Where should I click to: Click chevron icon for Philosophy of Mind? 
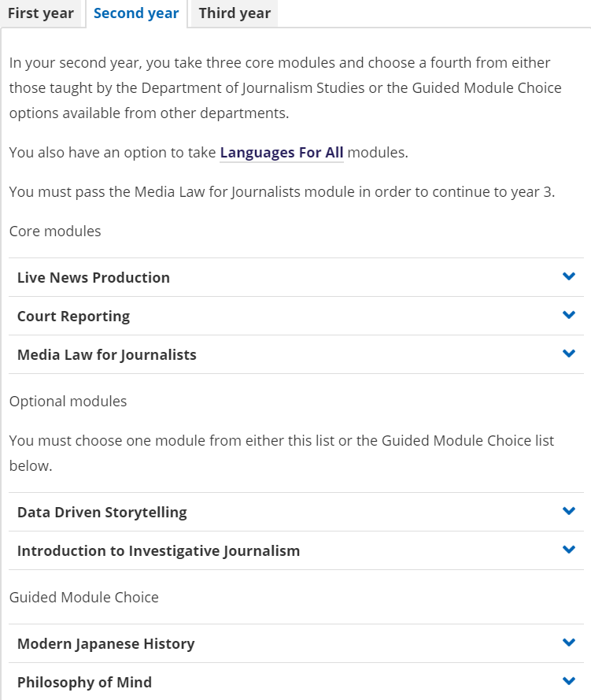569,681
